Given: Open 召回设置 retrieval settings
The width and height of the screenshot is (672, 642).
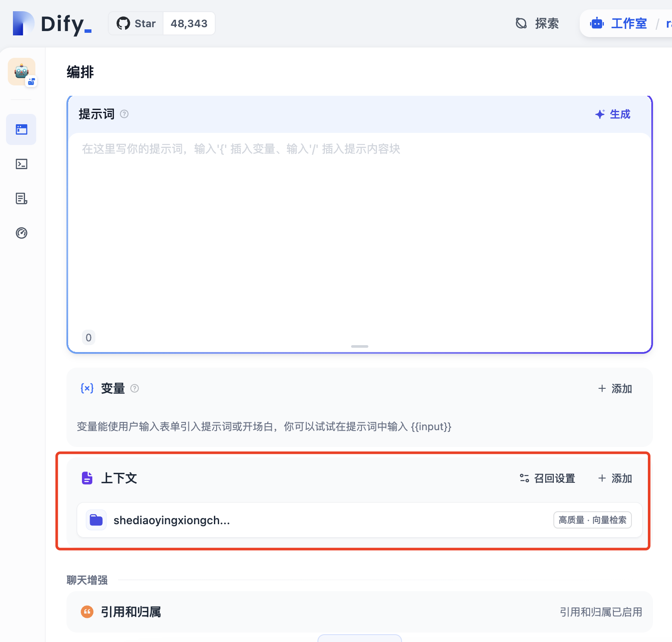Looking at the screenshot, I should point(547,478).
